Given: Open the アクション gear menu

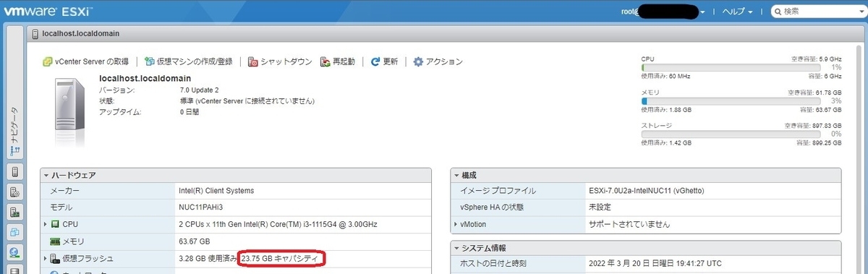Looking at the screenshot, I should pyautogui.click(x=438, y=61).
